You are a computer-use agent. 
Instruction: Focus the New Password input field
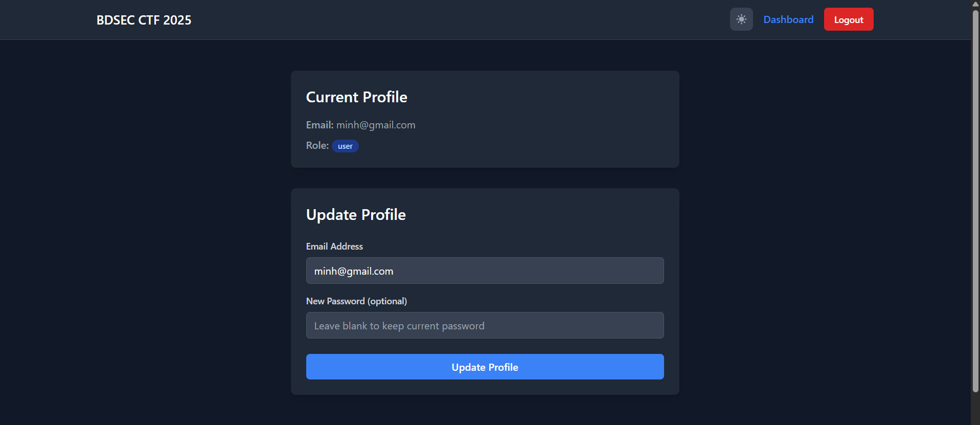pyautogui.click(x=485, y=325)
